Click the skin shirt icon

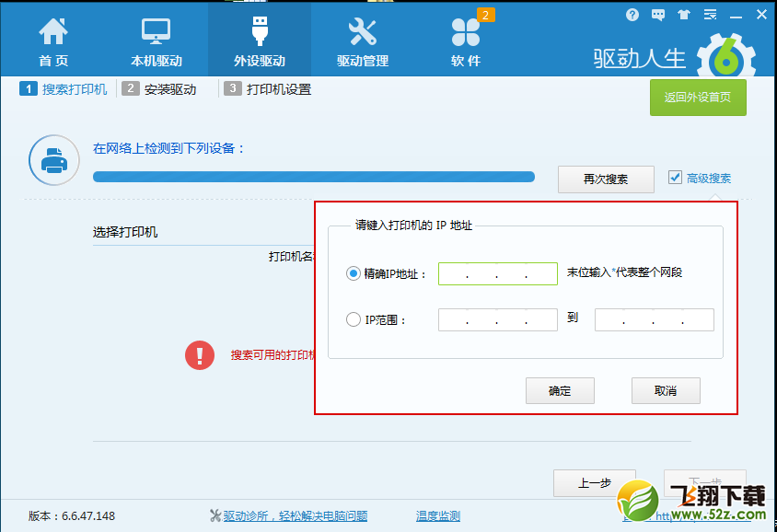coord(684,15)
